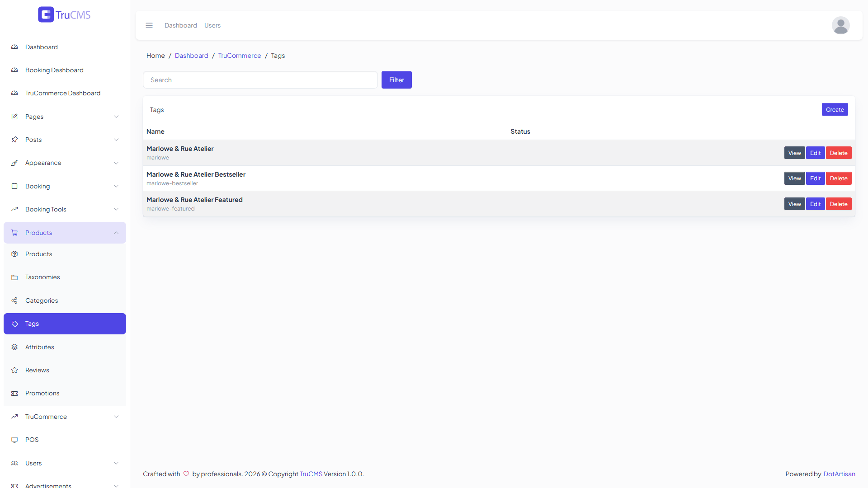Click the hamburger menu icon
This screenshot has width=868, height=488.
click(149, 25)
